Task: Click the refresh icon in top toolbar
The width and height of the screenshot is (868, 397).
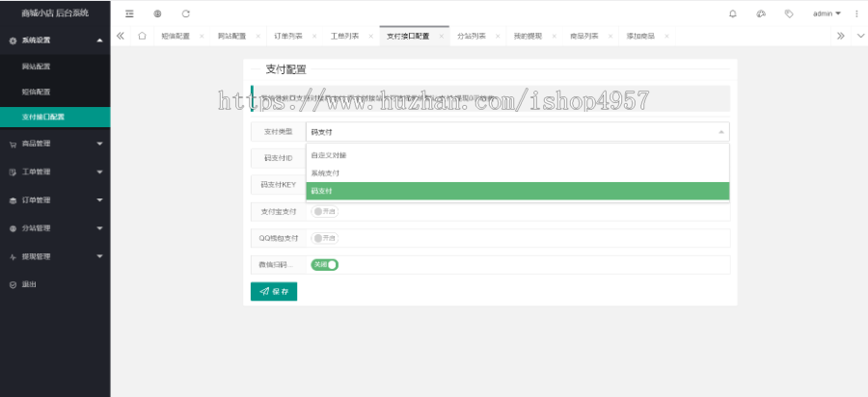Action: pyautogui.click(x=185, y=13)
